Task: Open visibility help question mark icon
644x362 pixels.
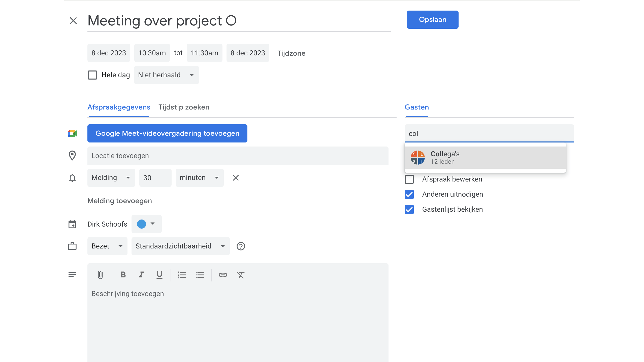Action: [x=241, y=246]
